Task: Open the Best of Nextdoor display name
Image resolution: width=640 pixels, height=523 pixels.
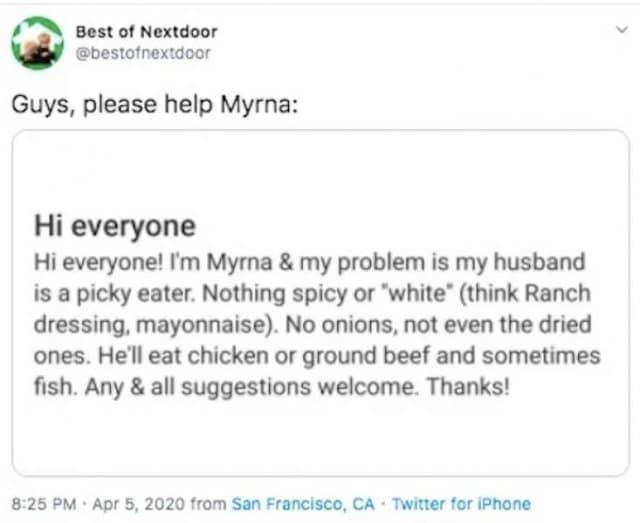Action: click(146, 32)
